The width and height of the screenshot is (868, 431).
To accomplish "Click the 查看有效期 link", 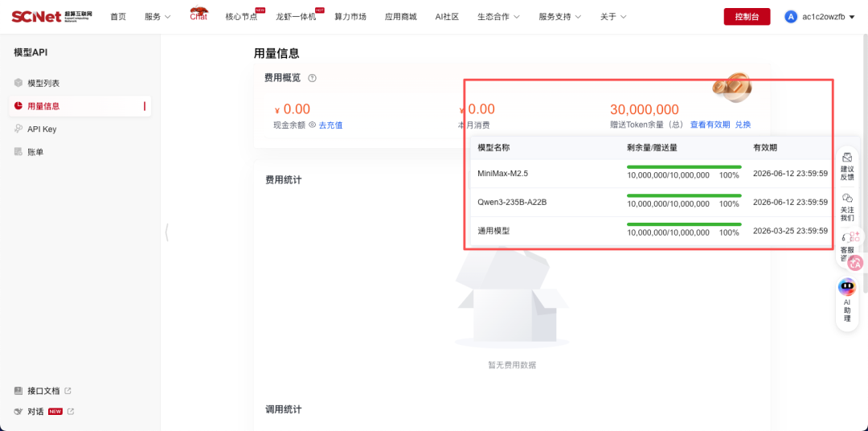I will tap(710, 125).
